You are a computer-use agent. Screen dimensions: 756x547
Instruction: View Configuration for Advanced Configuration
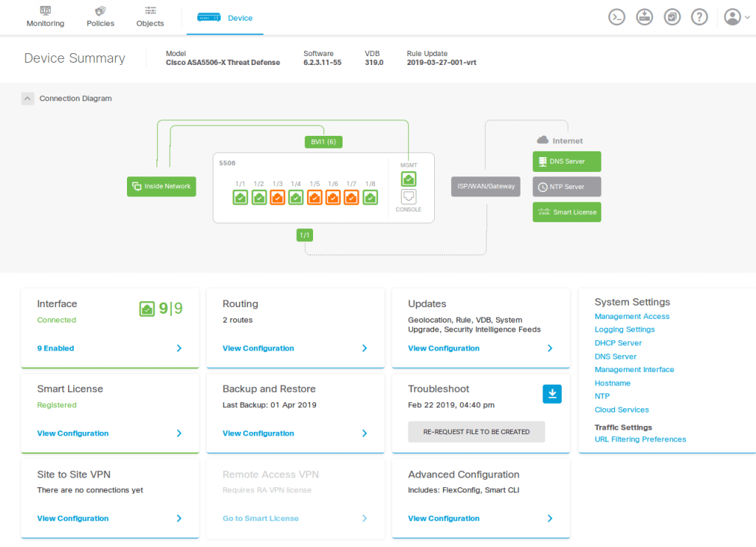[444, 518]
